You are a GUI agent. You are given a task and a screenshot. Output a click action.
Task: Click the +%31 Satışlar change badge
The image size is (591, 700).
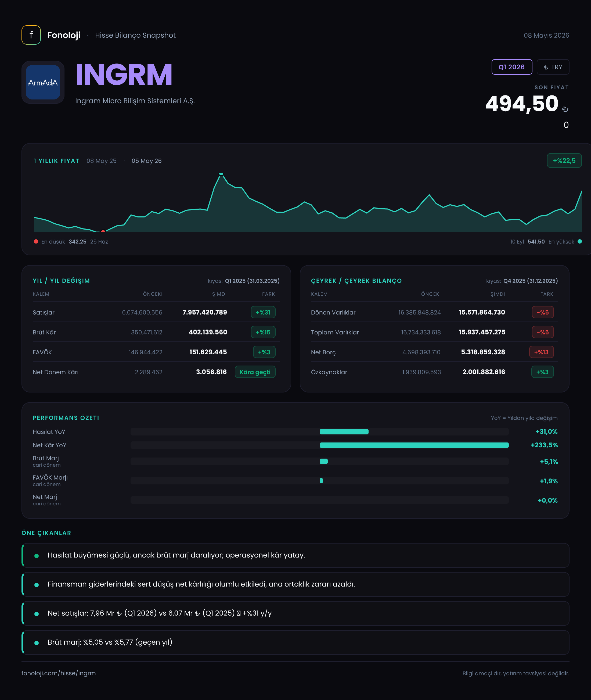coord(263,312)
